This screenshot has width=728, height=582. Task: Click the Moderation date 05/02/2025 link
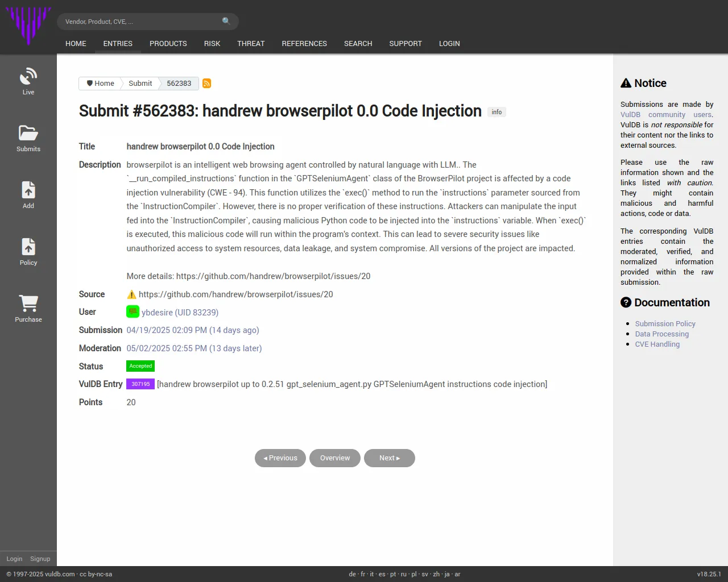click(x=194, y=348)
